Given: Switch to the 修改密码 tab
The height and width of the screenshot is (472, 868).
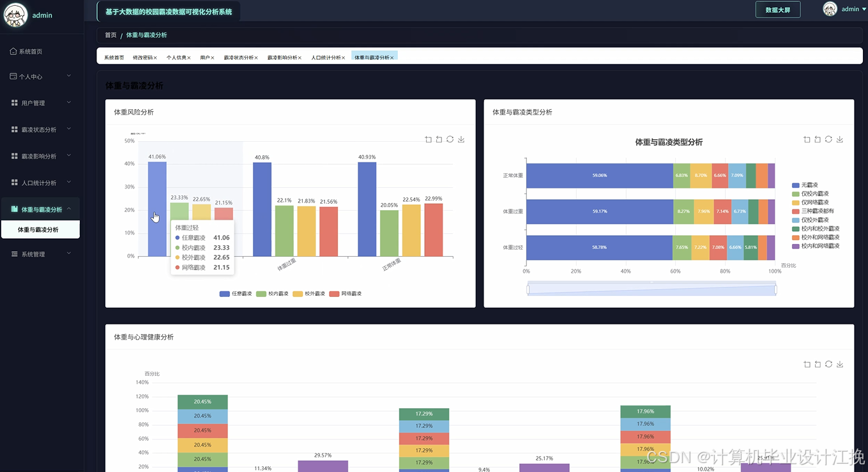Looking at the screenshot, I should [142, 57].
